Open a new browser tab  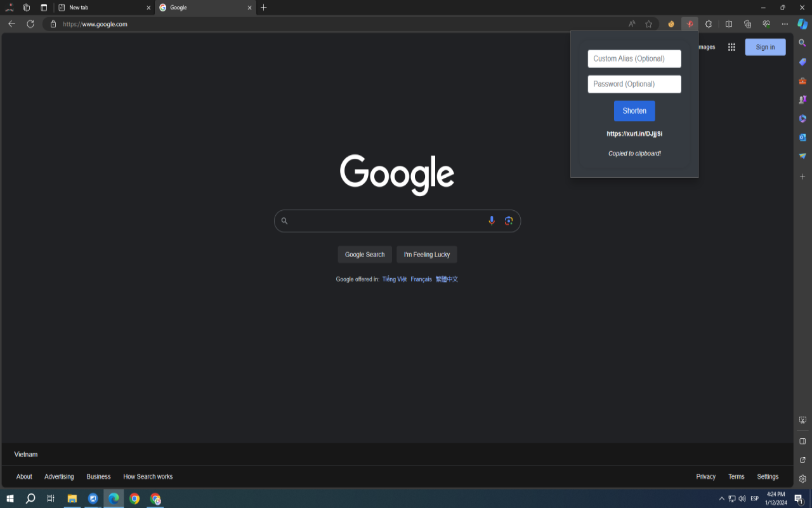(x=264, y=8)
